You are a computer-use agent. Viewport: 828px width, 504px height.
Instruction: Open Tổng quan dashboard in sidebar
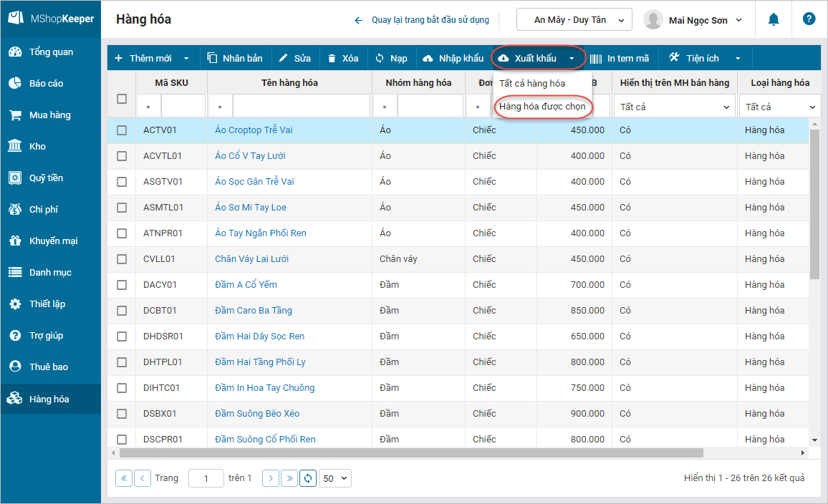coord(50,52)
